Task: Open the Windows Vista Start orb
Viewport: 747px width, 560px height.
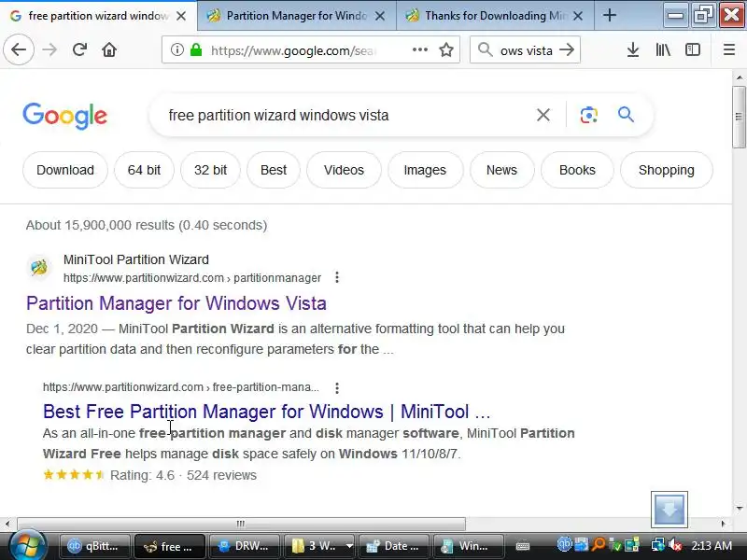Action: point(27,545)
